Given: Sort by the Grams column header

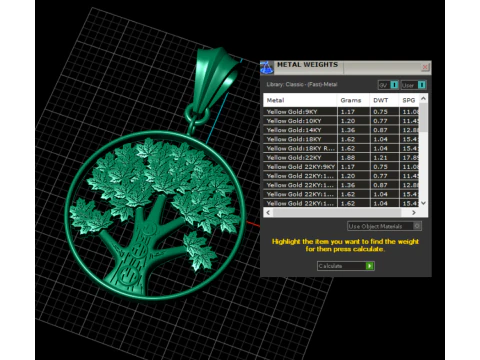Looking at the screenshot, I should tap(353, 100).
